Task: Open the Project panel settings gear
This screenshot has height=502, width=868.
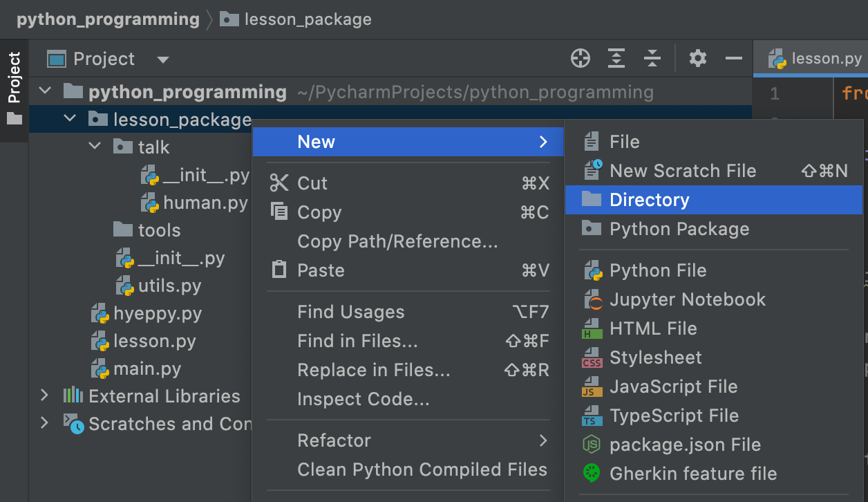Action: coord(698,59)
